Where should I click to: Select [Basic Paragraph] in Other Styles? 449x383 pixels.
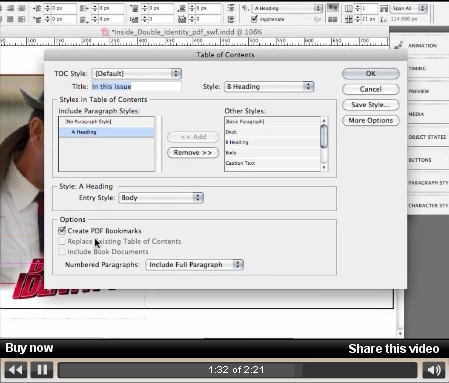pyautogui.click(x=272, y=122)
